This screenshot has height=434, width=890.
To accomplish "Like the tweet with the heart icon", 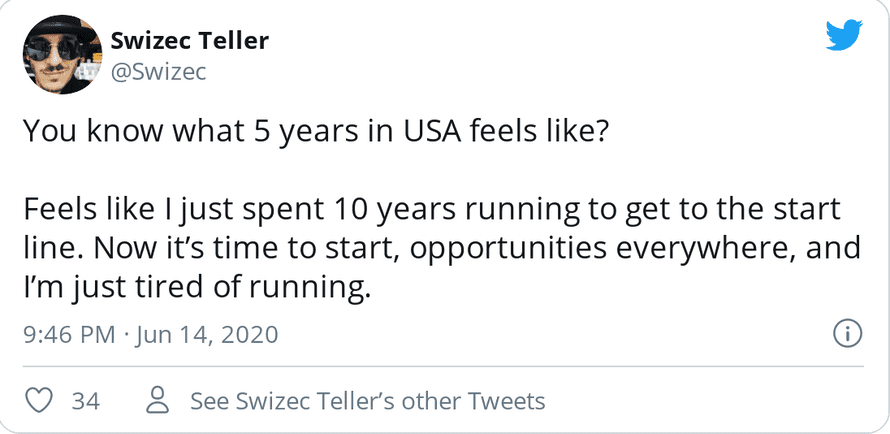I will tap(38, 401).
